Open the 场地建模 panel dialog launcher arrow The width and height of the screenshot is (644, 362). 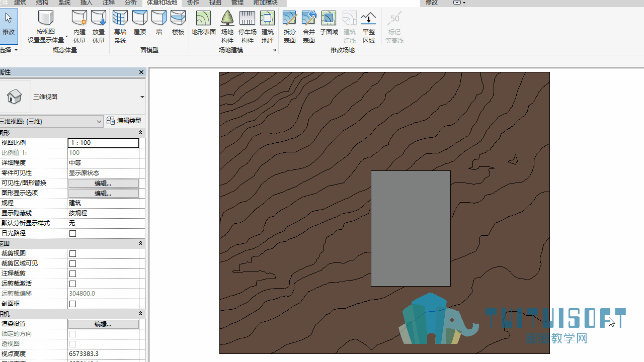pos(274,50)
